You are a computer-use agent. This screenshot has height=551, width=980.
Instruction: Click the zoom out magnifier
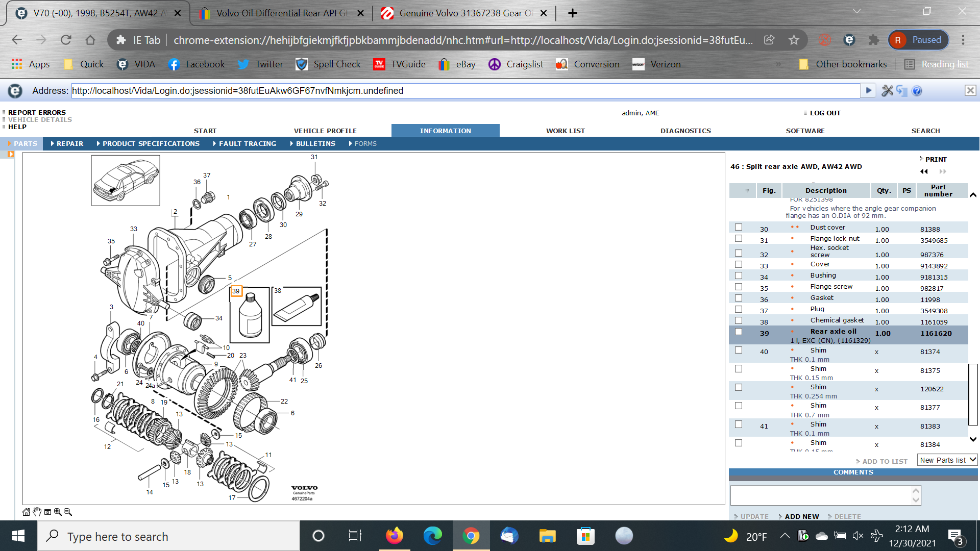(x=68, y=512)
